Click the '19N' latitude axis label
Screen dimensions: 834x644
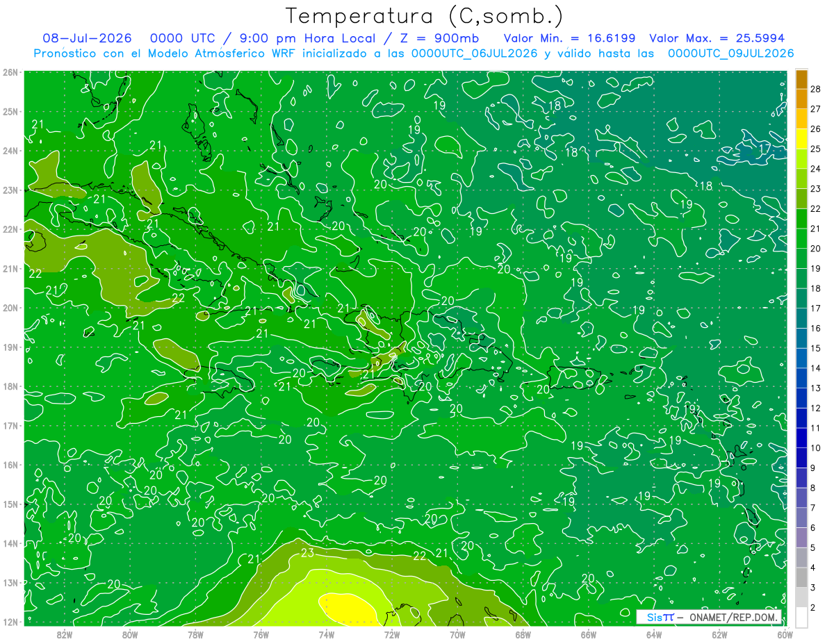12,347
